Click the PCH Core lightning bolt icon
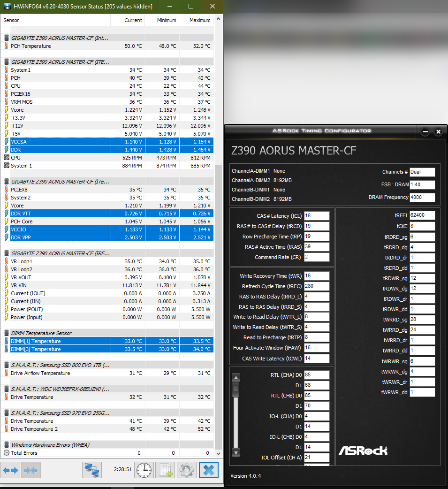Image resolution: width=448 pixels, height=489 pixels. (6, 222)
